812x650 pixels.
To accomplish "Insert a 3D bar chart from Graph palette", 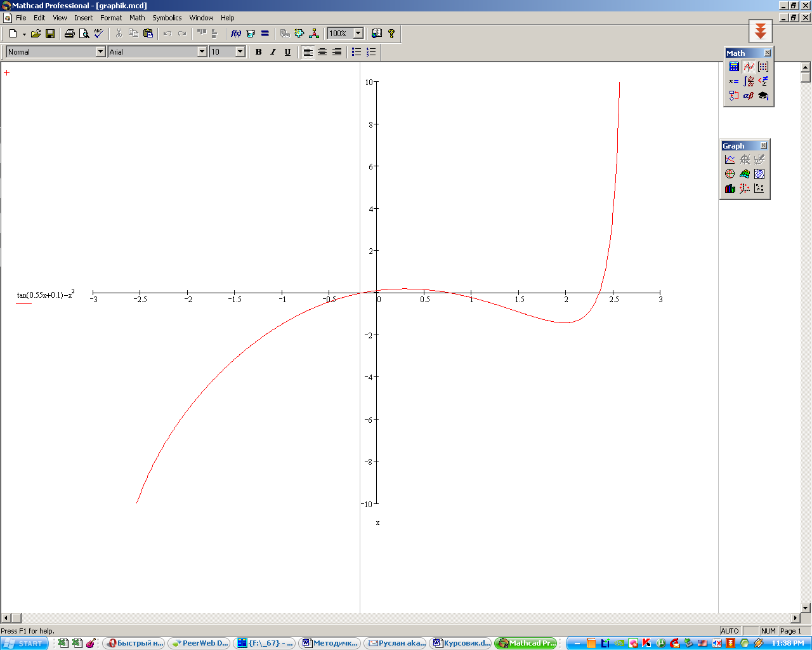I will point(730,189).
